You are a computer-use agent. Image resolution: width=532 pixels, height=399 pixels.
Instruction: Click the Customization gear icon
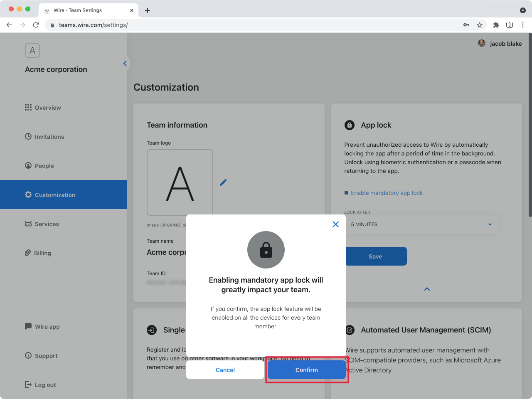tap(28, 195)
